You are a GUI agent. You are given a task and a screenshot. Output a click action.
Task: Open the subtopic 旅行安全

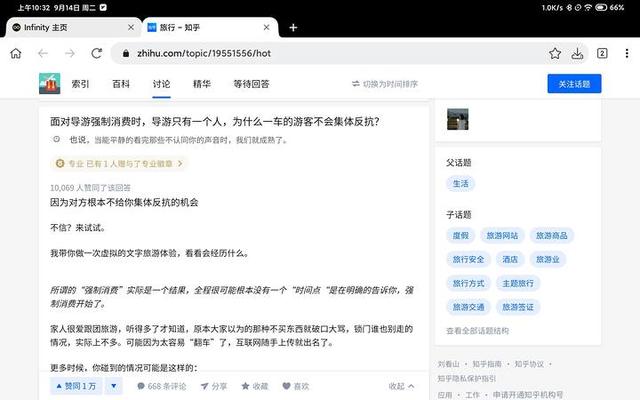point(468,259)
